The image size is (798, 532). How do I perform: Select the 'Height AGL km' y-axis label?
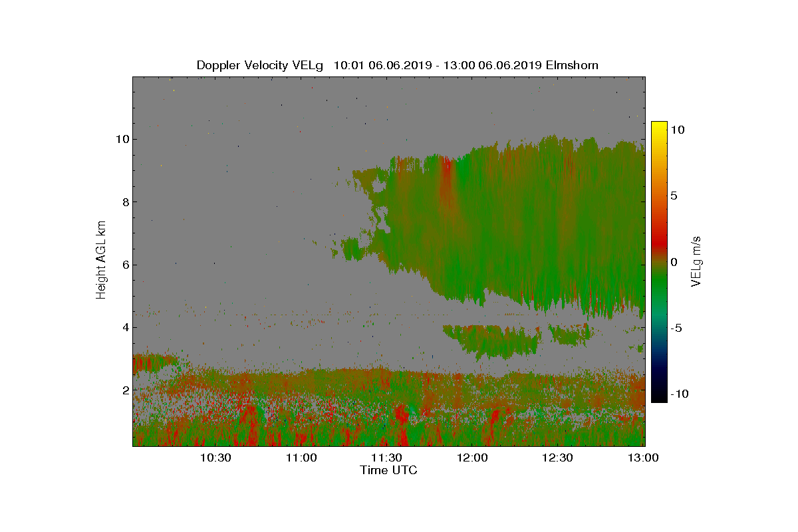click(x=101, y=261)
